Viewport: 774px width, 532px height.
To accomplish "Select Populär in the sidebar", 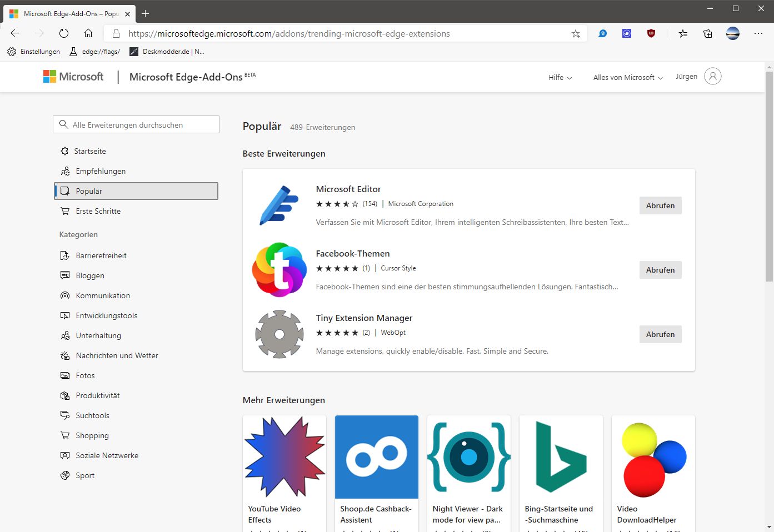I will click(136, 191).
